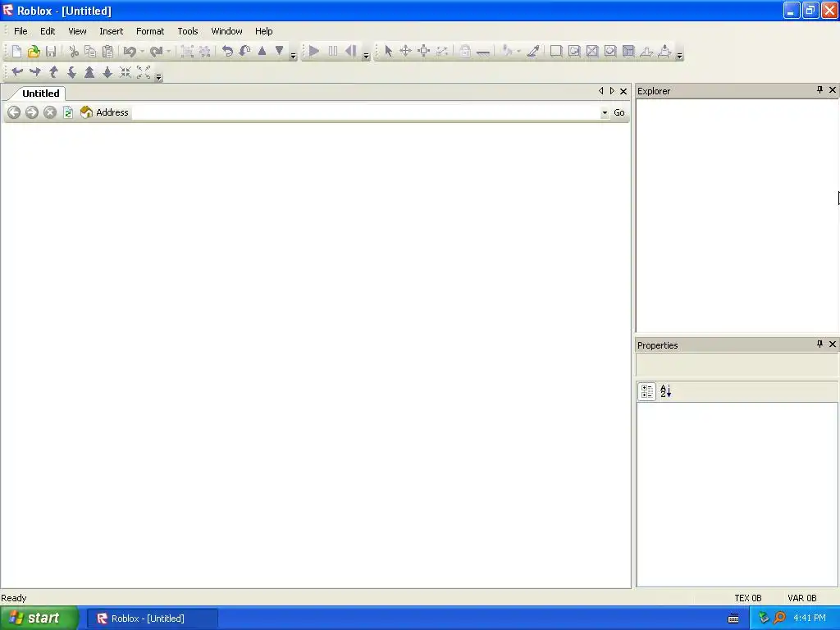Click into the Address input field

[x=365, y=112]
